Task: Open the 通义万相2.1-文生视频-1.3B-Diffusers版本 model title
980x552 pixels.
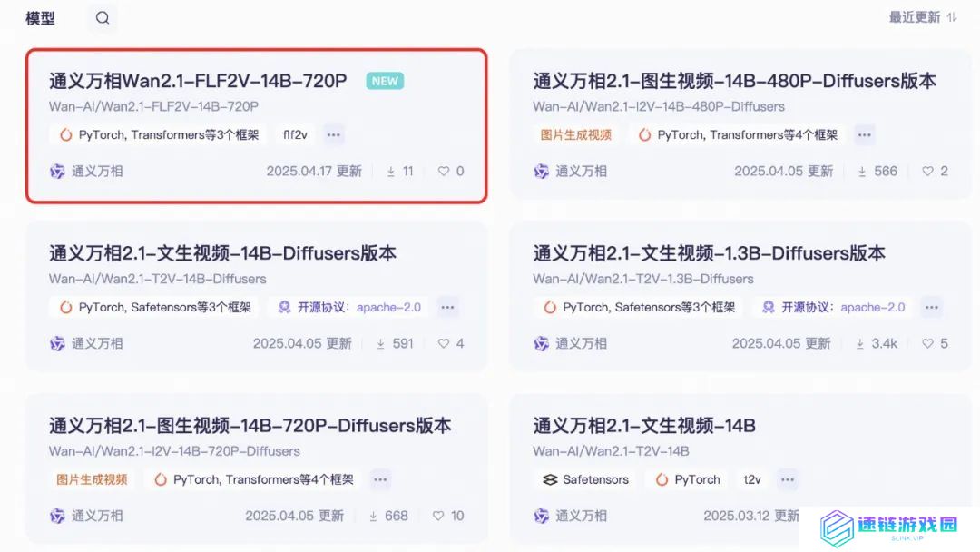Action: pyautogui.click(x=710, y=254)
